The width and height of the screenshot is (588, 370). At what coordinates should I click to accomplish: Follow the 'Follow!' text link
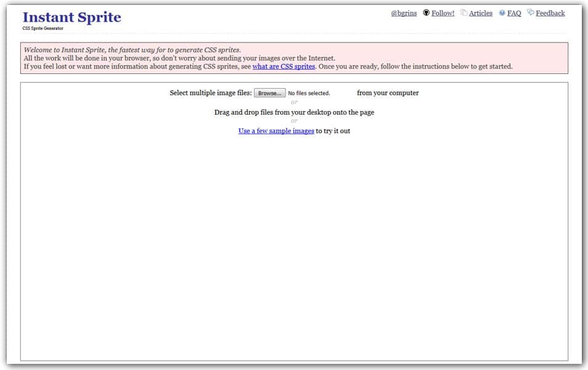[x=443, y=13]
